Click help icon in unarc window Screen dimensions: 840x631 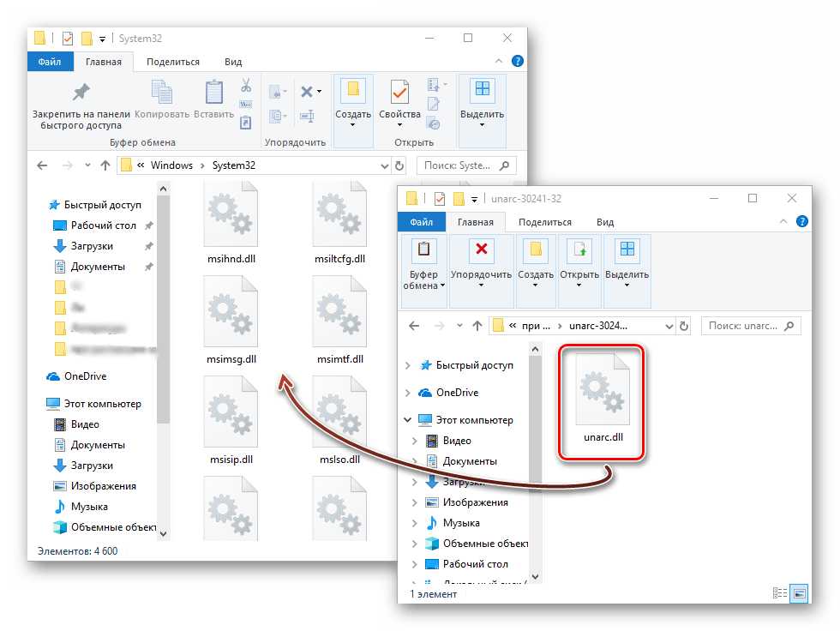802,221
